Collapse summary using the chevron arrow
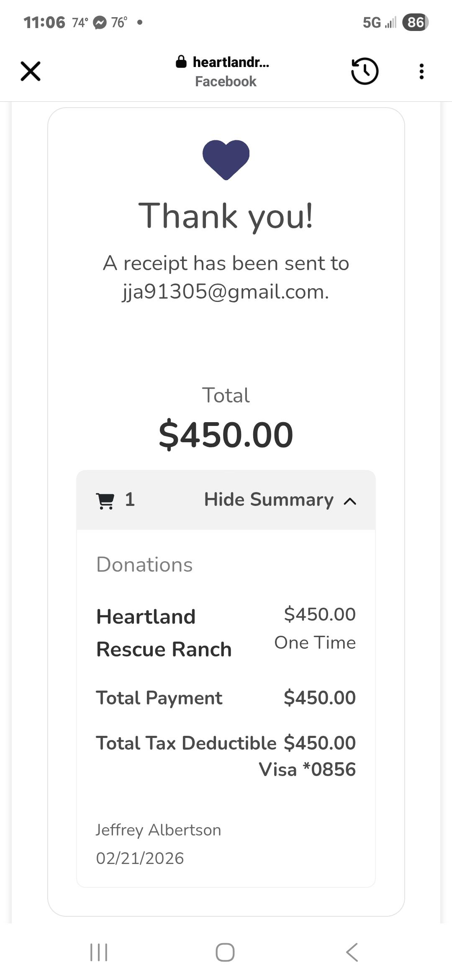This screenshot has width=452, height=980. pyautogui.click(x=350, y=501)
